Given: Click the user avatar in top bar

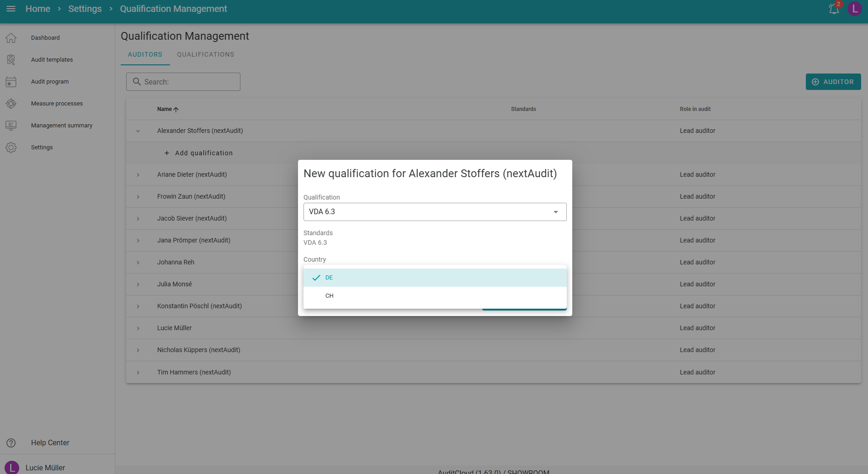Looking at the screenshot, I should 854,9.
